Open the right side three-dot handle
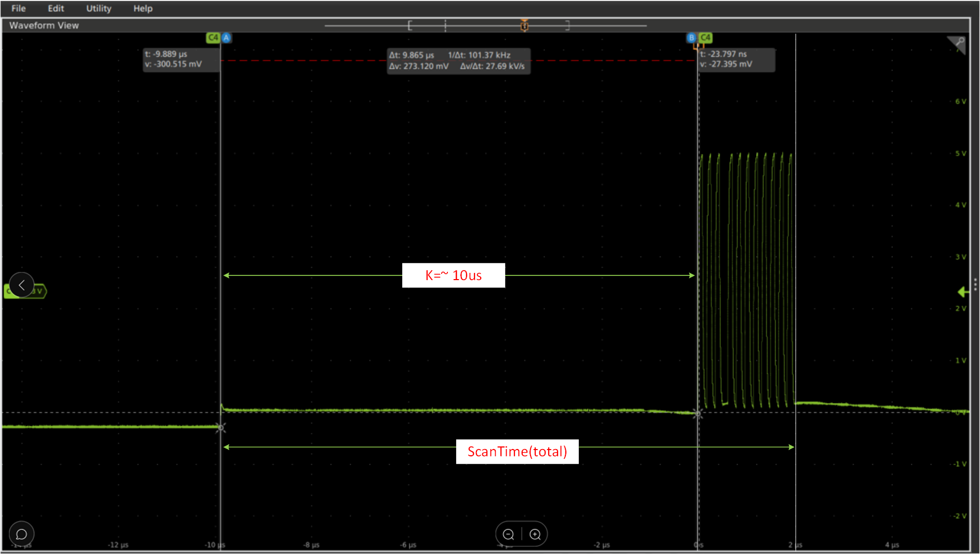 coord(975,284)
